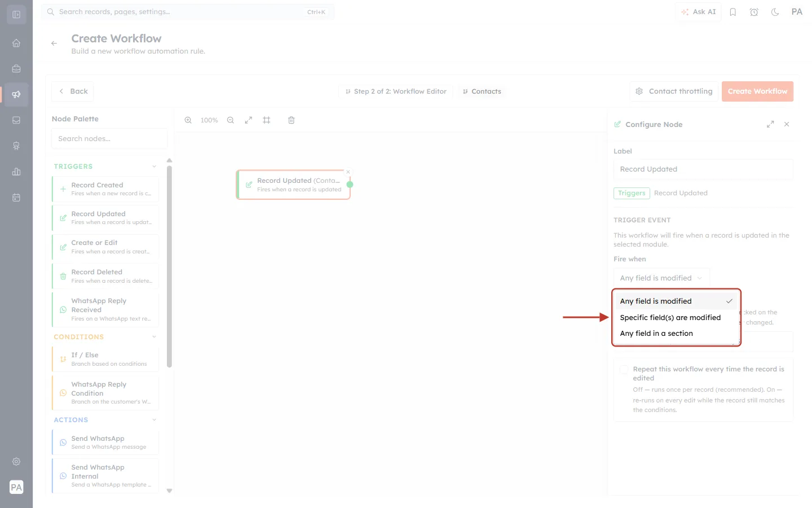Click the node palette scrollbar
812x508 pixels.
pos(169,266)
